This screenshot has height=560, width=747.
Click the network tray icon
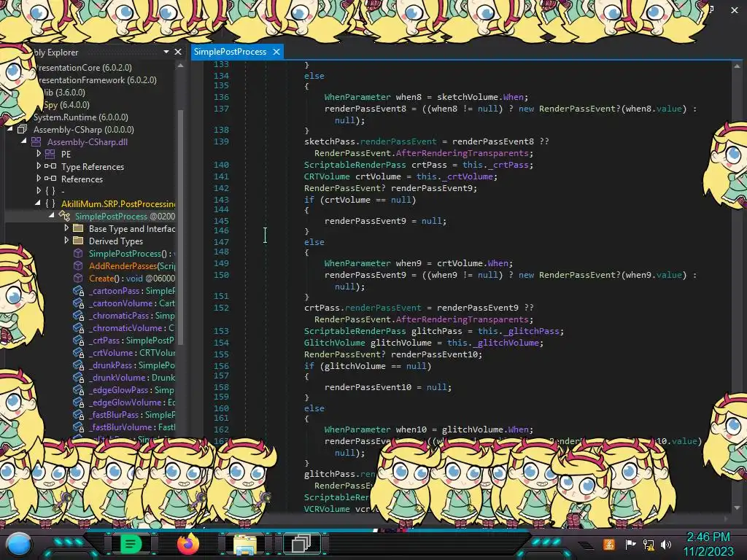click(x=649, y=544)
